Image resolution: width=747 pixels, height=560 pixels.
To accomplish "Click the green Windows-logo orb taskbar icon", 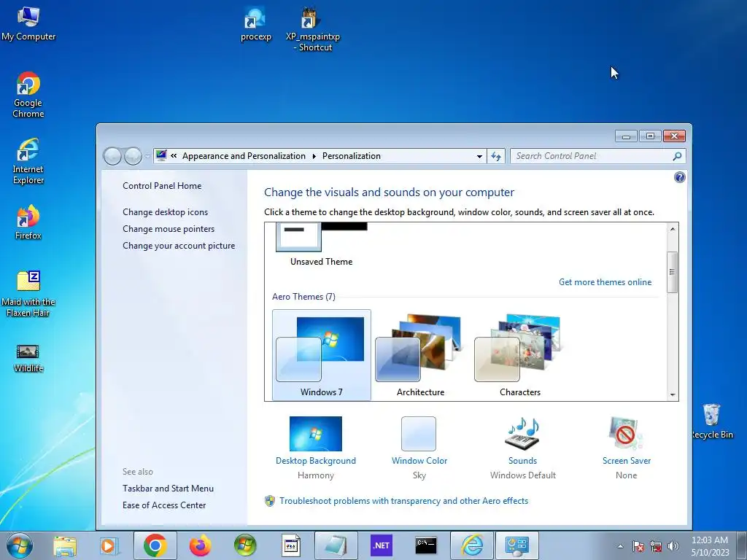I will 245,545.
